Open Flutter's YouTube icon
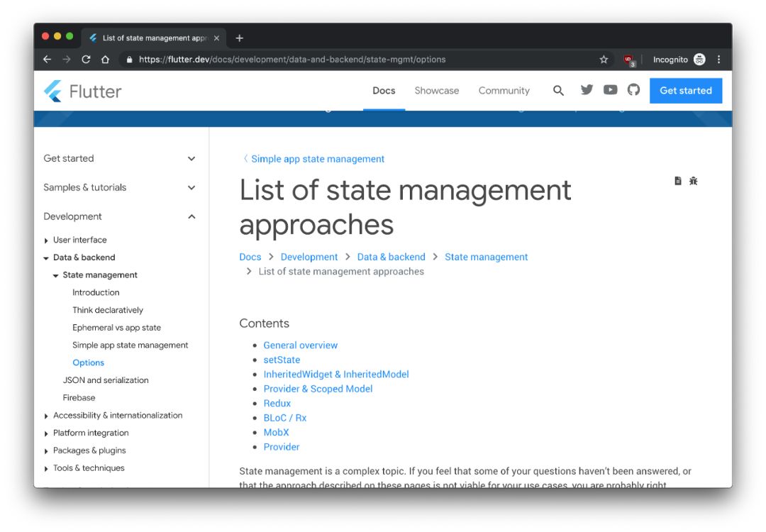 tap(610, 90)
